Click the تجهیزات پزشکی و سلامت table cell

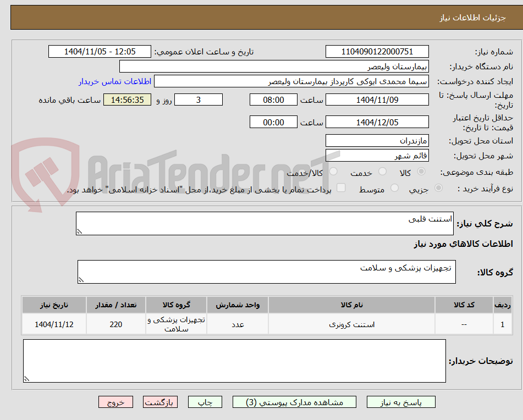pos(176,324)
